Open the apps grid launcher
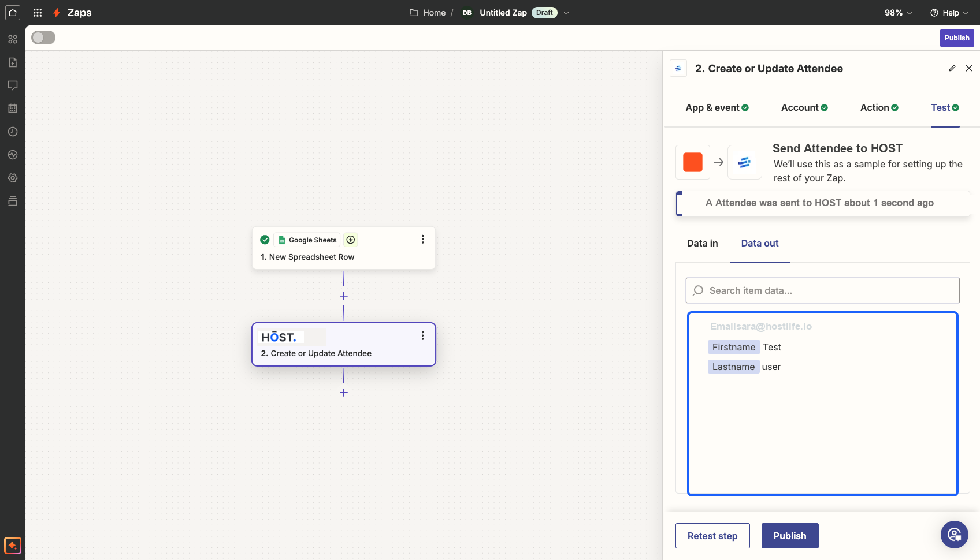 click(x=38, y=13)
